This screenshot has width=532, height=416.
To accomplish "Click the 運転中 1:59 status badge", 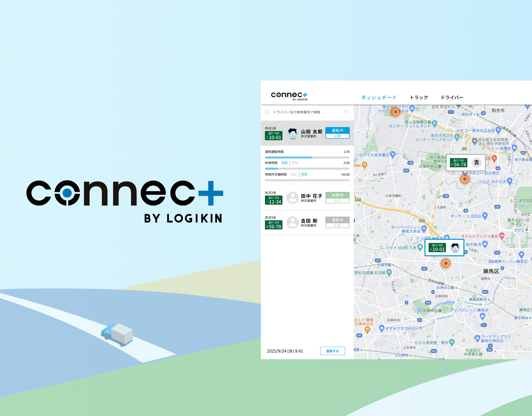I will [x=337, y=133].
